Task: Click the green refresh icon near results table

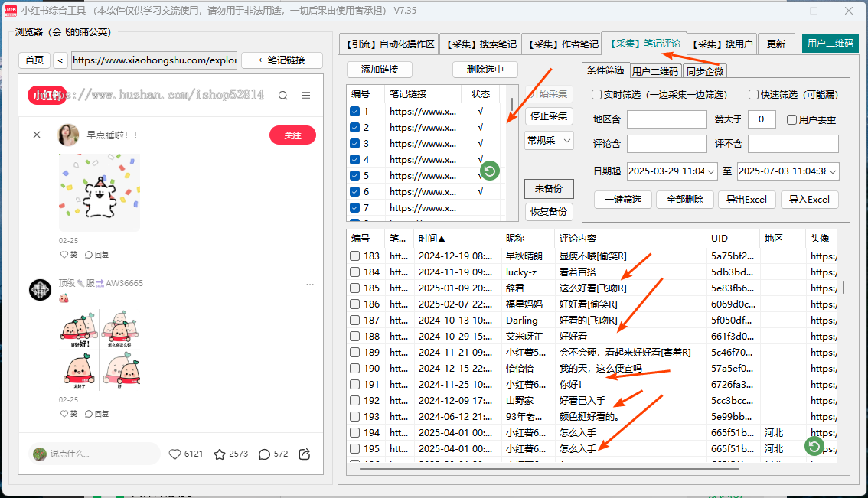Action: click(x=814, y=446)
